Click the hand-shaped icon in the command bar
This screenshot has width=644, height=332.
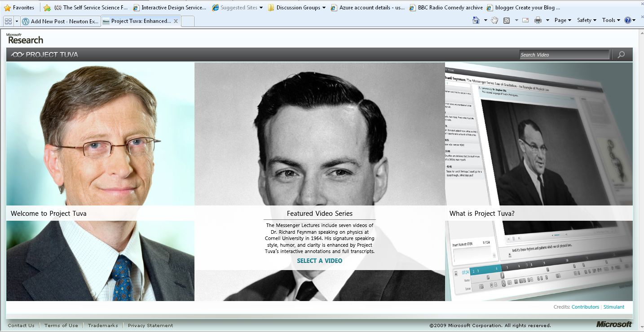coord(494,20)
